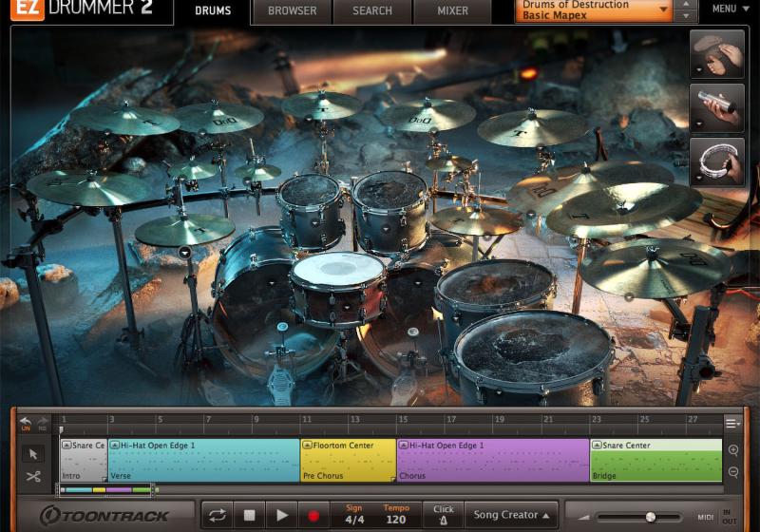
Task: Select the gray Intro song block
Action: coord(84,461)
